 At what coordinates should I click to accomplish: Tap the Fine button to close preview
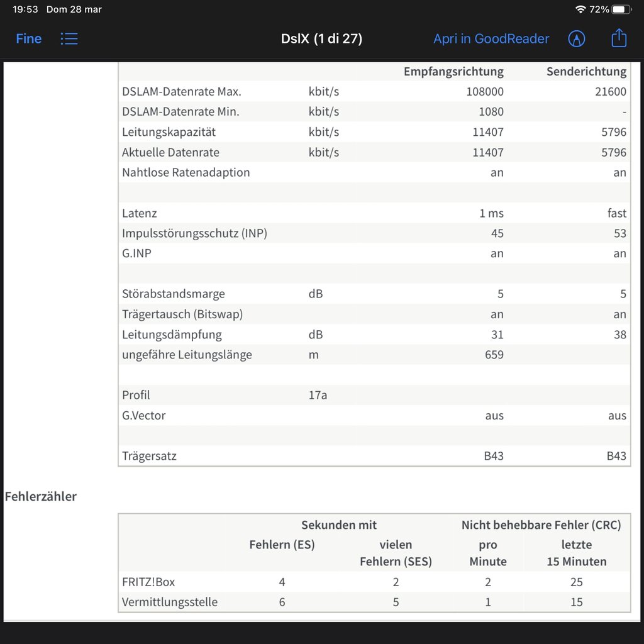pyautogui.click(x=28, y=39)
